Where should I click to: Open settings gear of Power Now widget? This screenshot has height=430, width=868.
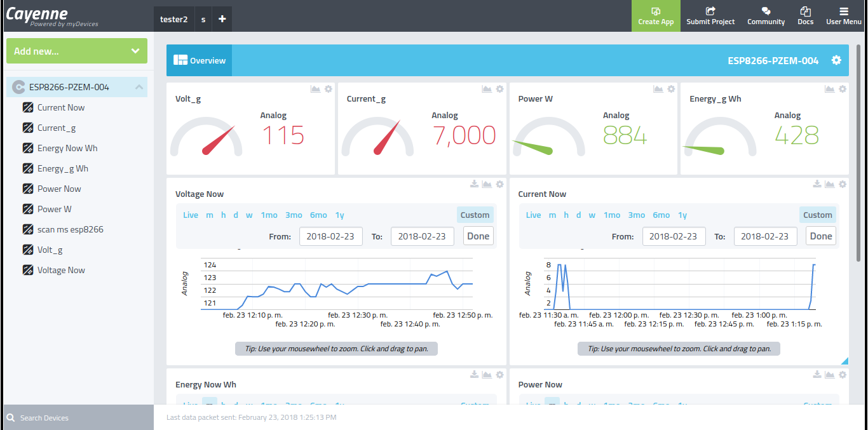point(843,375)
